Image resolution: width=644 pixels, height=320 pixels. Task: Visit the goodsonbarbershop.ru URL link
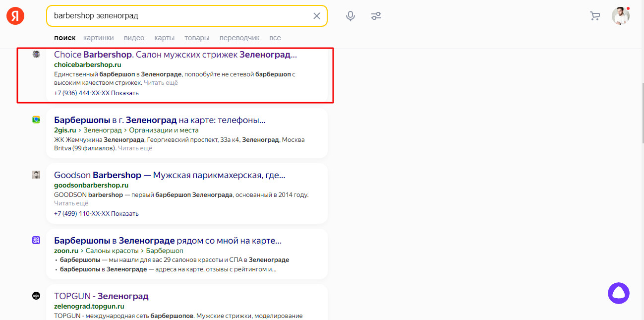(91, 185)
